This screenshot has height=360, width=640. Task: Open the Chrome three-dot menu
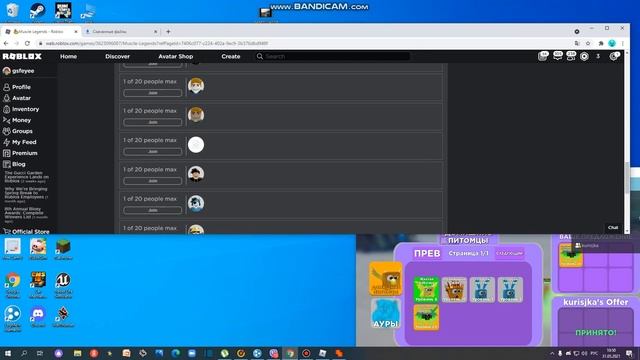click(x=623, y=43)
